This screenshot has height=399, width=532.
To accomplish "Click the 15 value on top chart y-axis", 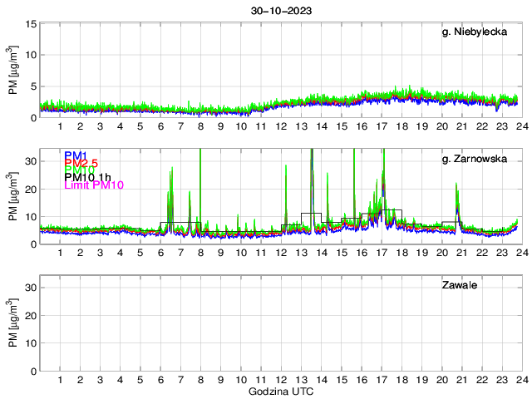I will tap(29, 24).
